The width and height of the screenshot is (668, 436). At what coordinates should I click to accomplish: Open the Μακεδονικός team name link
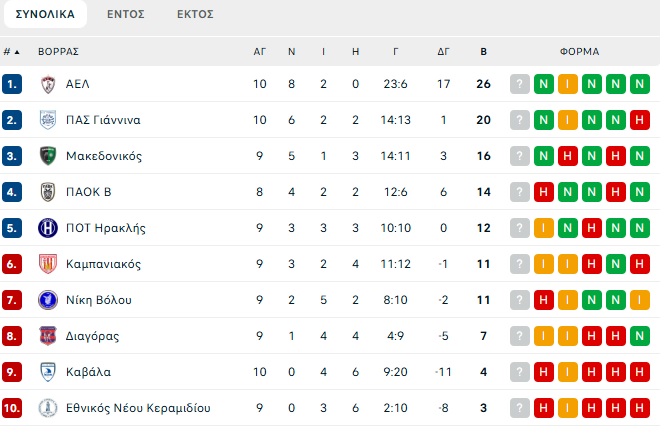click(x=104, y=156)
